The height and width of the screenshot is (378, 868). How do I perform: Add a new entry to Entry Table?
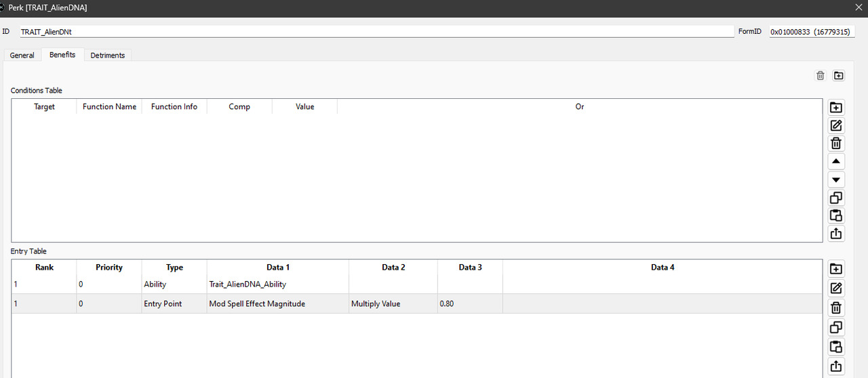click(x=836, y=269)
